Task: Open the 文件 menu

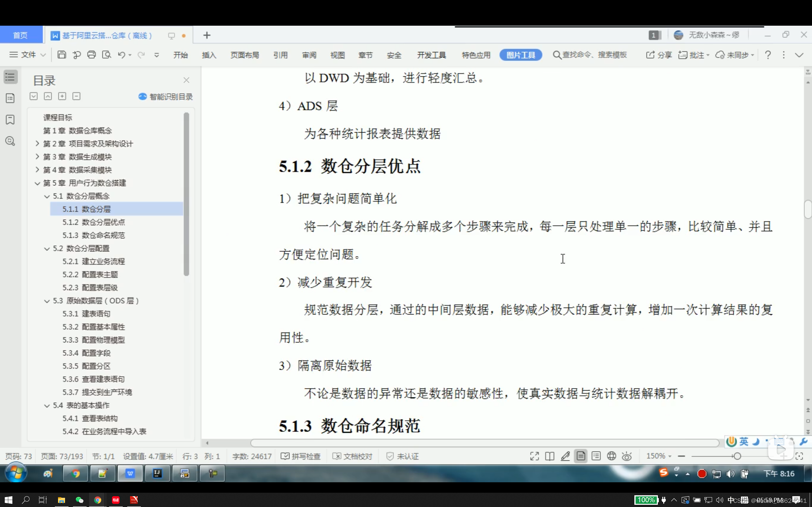Action: 28,55
